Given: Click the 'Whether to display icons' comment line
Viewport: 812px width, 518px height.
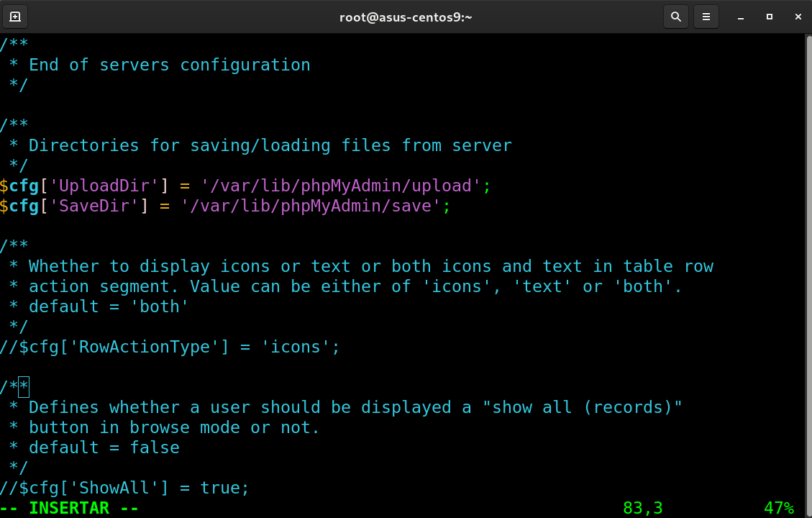Looking at the screenshot, I should coord(362,266).
